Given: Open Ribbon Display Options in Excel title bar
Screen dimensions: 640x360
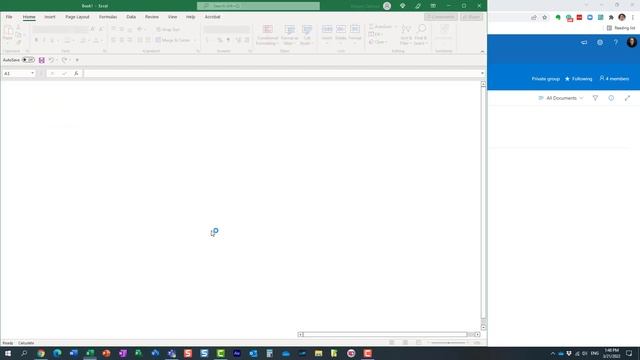Looking at the screenshot, I should pos(433,6).
